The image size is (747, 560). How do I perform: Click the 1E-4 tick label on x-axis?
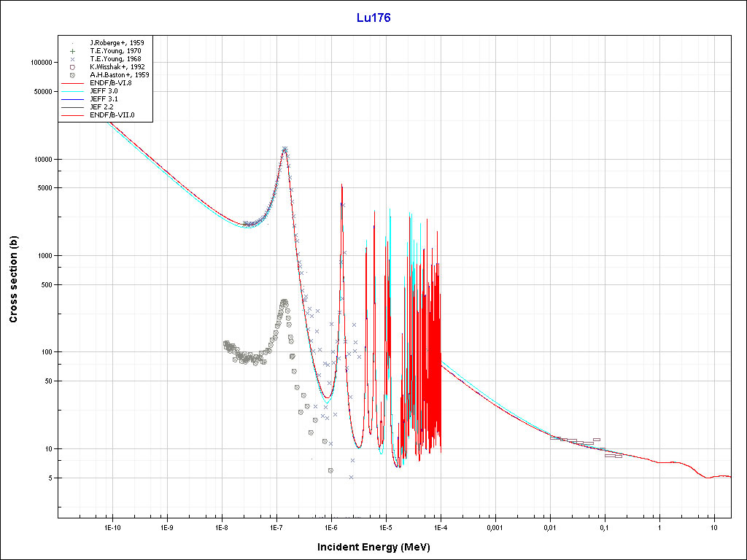[440, 526]
